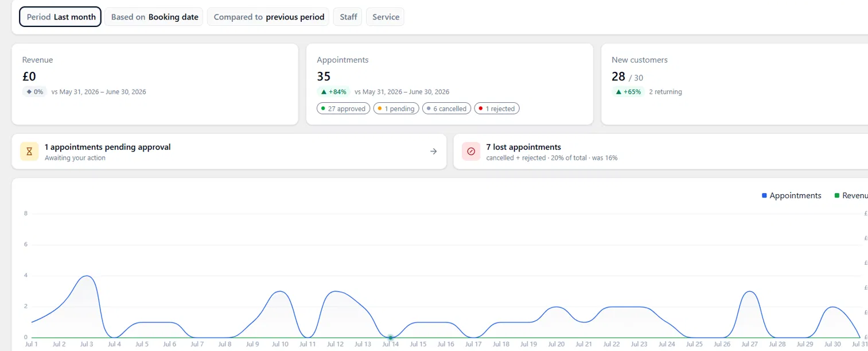Click the Jul 10 axis label
Viewport: 868px width, 351px height.
click(x=280, y=345)
